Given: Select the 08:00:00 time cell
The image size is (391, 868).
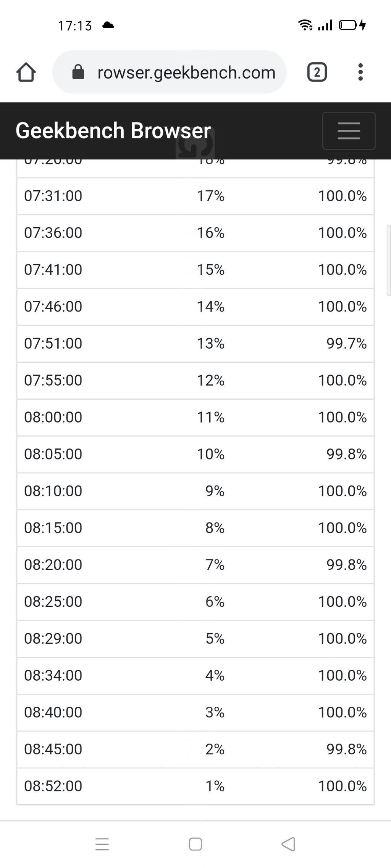Looking at the screenshot, I should (53, 417).
